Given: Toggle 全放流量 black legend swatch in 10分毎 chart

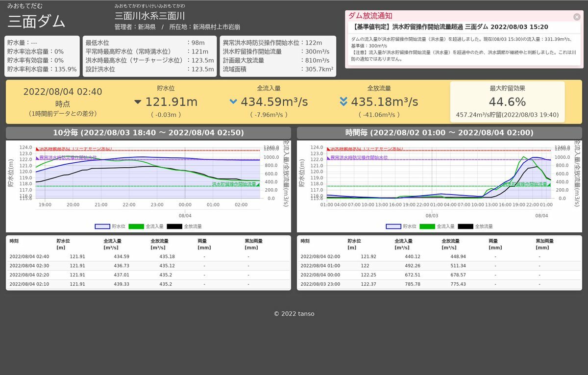Looking at the screenshot, I should 174,226.
